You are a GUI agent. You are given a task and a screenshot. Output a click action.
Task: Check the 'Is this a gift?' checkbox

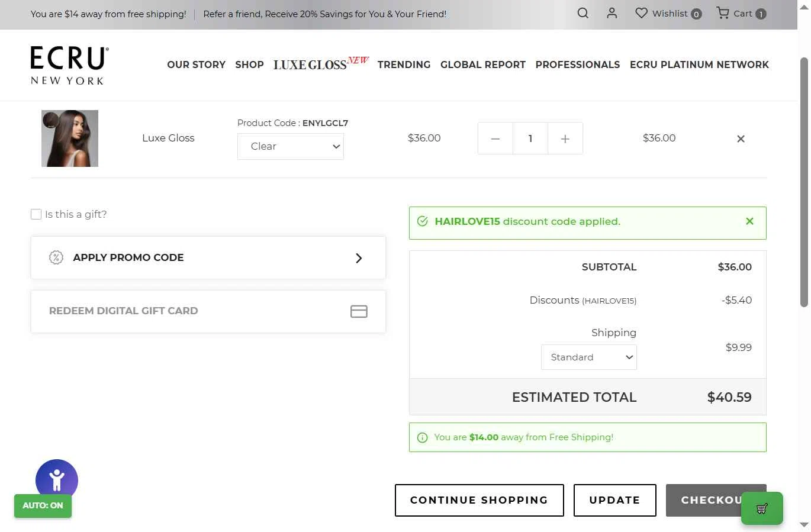[x=36, y=214]
